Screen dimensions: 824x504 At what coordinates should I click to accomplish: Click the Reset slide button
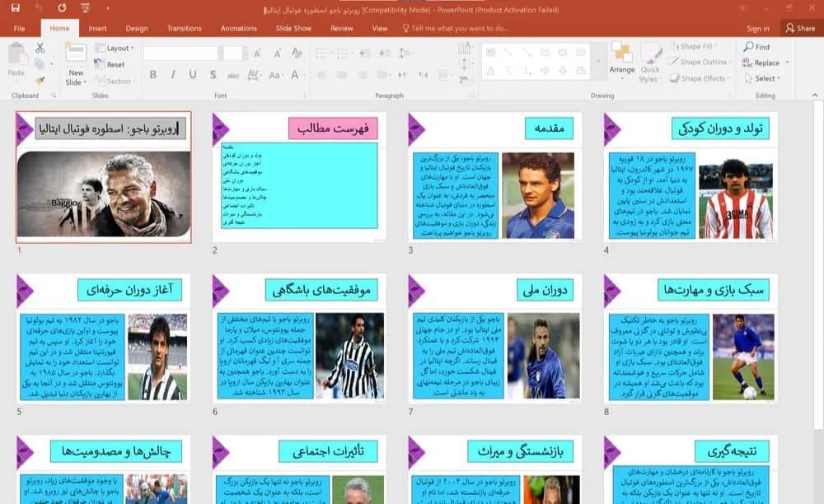110,64
